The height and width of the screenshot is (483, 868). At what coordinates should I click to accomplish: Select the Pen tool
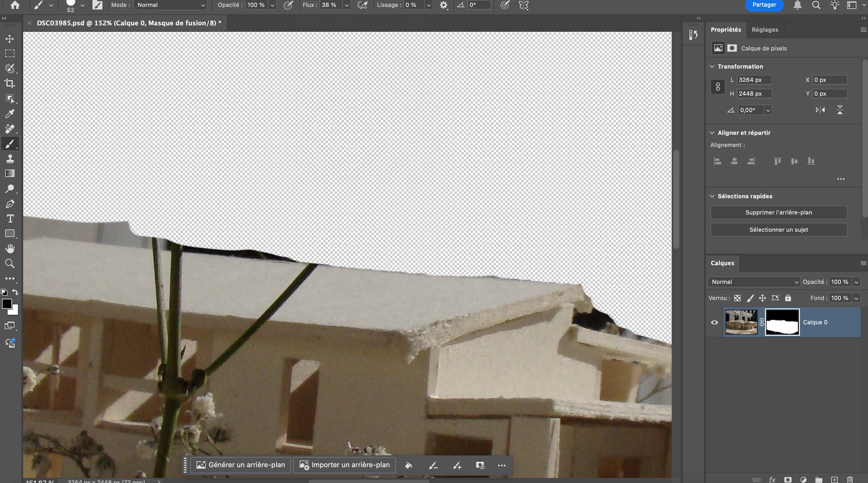pyautogui.click(x=10, y=204)
